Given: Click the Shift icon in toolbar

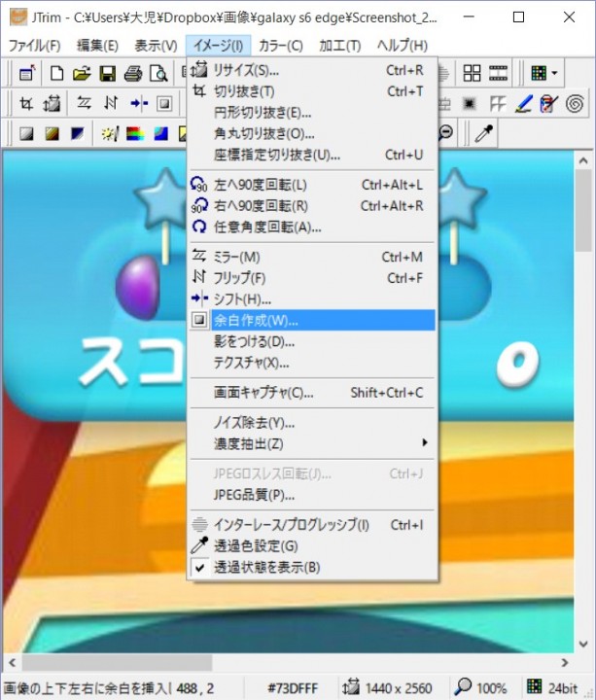Looking at the screenshot, I should tap(139, 104).
